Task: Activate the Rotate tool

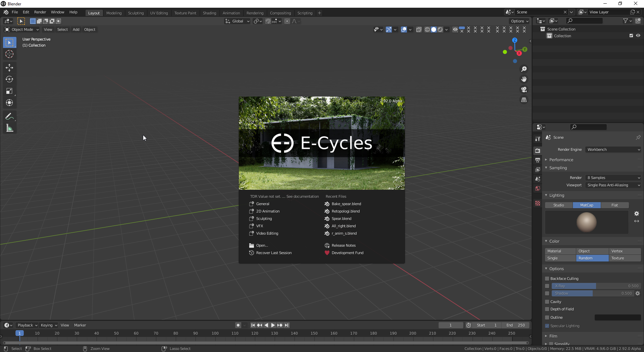Action: pos(9,79)
